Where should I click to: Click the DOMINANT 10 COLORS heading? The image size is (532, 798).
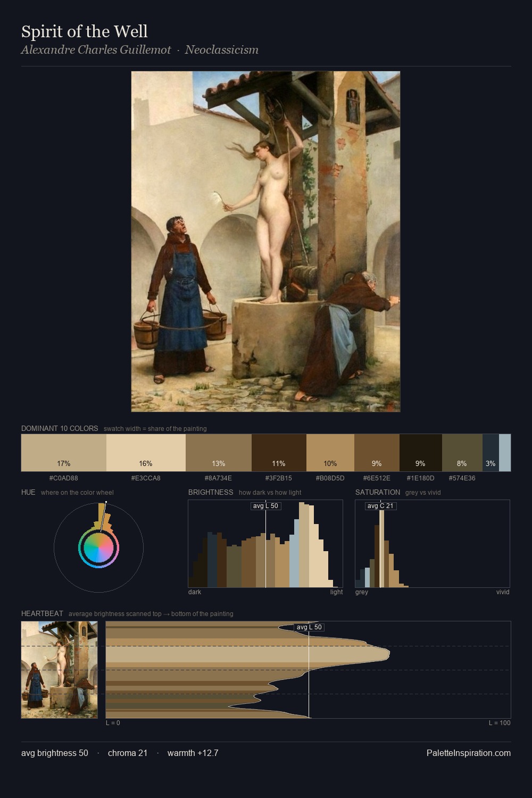point(60,428)
